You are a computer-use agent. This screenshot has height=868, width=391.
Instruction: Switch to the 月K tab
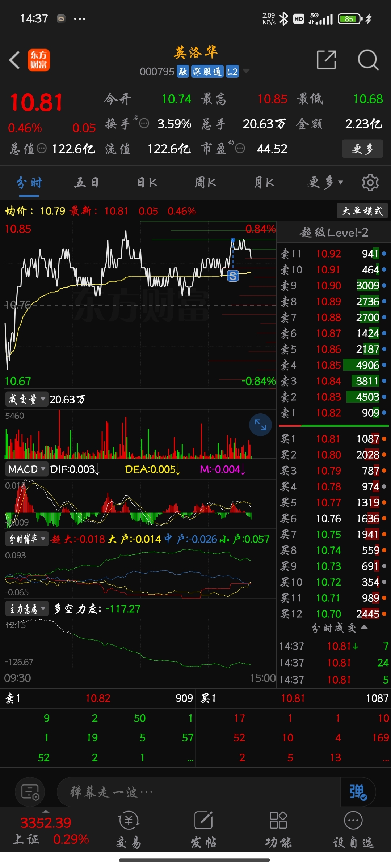(264, 183)
